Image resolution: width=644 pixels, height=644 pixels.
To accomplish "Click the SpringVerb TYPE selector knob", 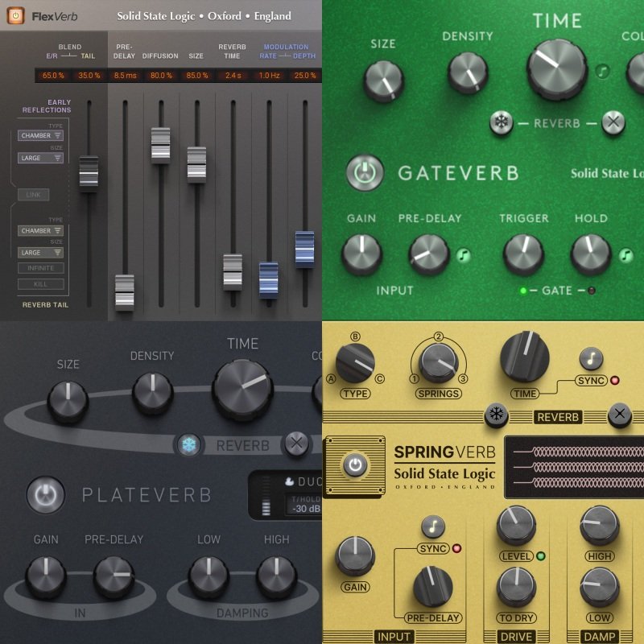I will point(355,363).
